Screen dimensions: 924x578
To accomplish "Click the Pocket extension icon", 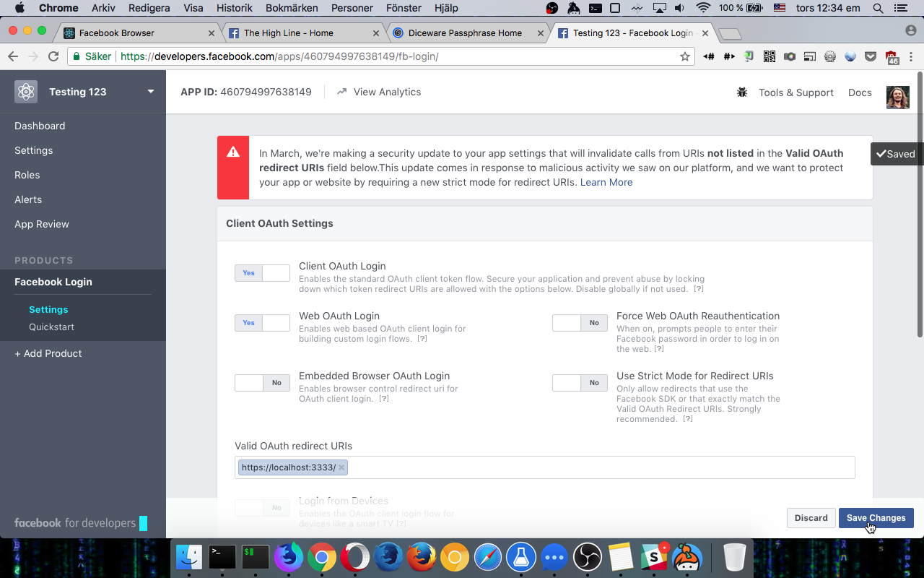I will pyautogui.click(x=871, y=56).
